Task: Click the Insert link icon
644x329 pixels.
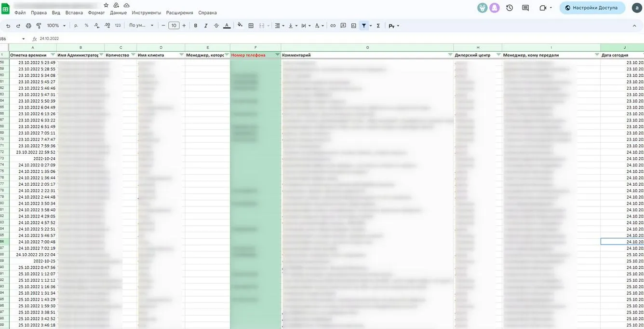Action: (x=333, y=26)
